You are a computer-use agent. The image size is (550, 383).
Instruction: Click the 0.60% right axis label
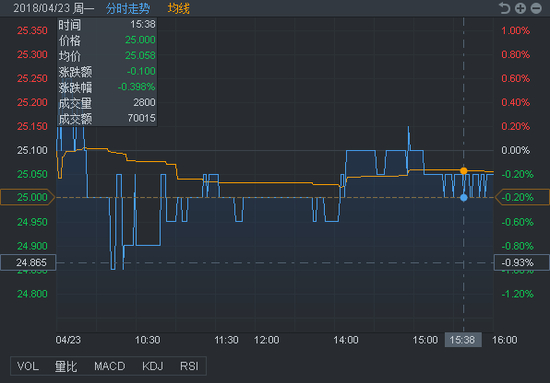(x=516, y=78)
